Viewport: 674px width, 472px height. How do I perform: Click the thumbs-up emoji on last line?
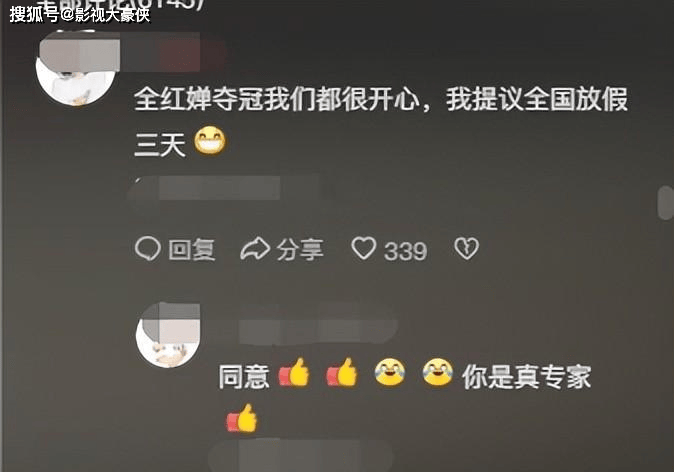[242, 418]
